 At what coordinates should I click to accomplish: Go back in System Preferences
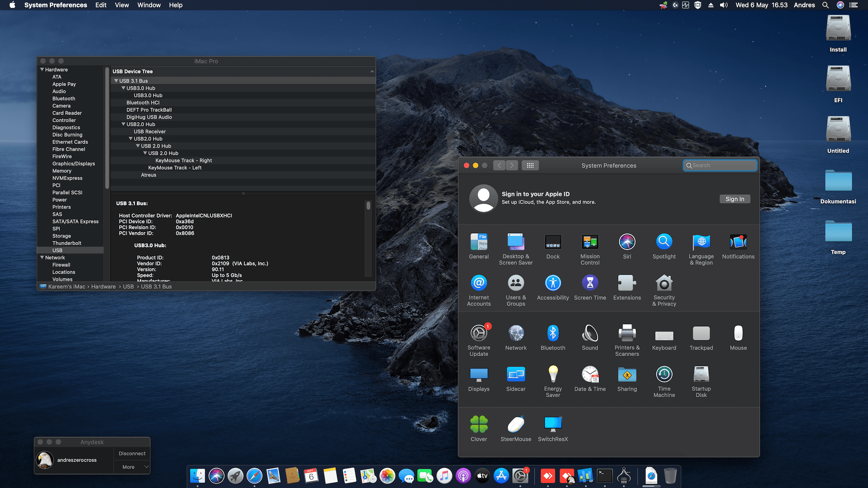[499, 165]
